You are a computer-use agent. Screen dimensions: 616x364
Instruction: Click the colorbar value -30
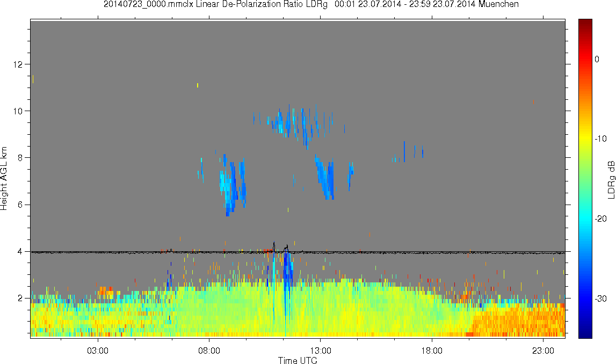(x=600, y=299)
